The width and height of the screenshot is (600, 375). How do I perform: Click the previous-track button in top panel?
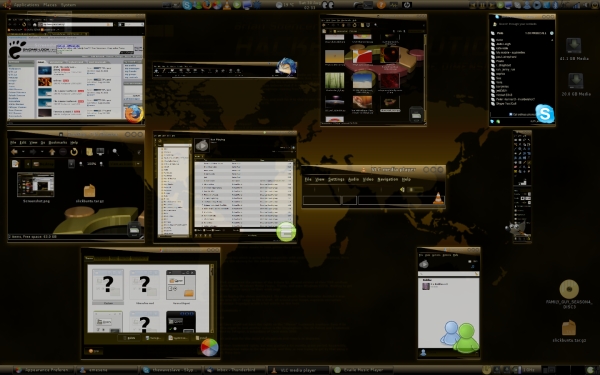(x=473, y=5)
